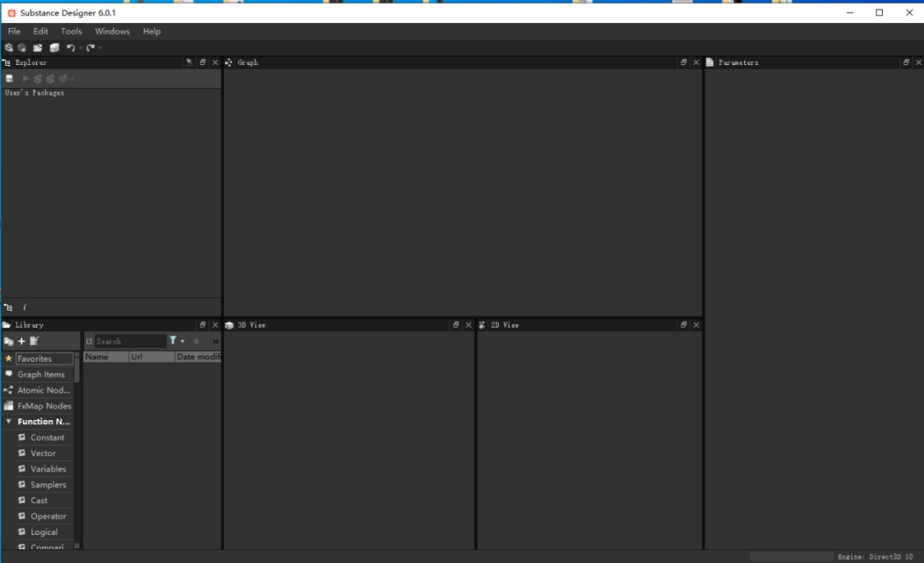Close the Graph panel
This screenshot has width=924, height=563.
pyautogui.click(x=696, y=62)
